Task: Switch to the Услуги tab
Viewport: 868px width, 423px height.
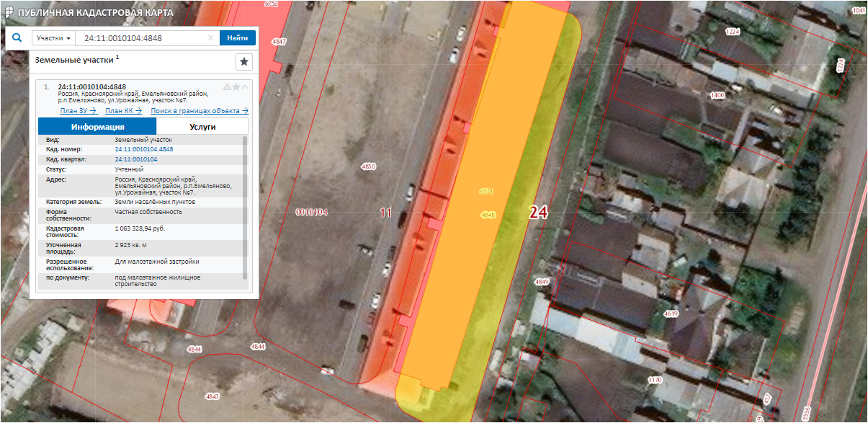Action: pos(202,126)
